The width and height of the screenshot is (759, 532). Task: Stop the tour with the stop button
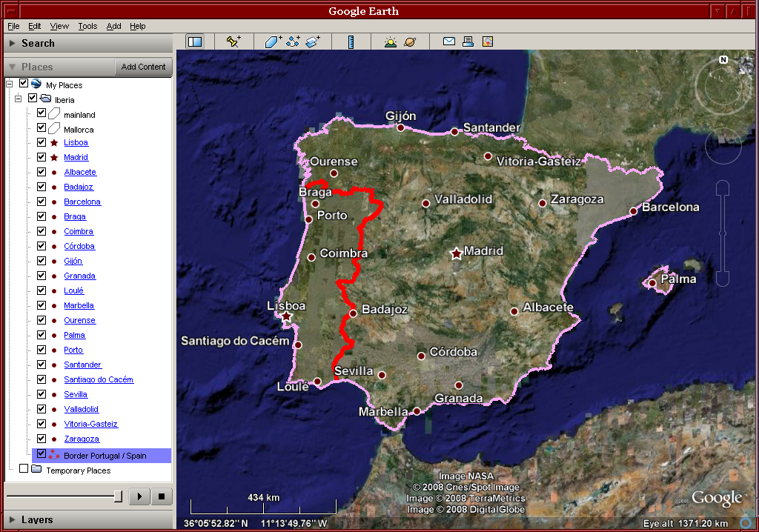162,496
